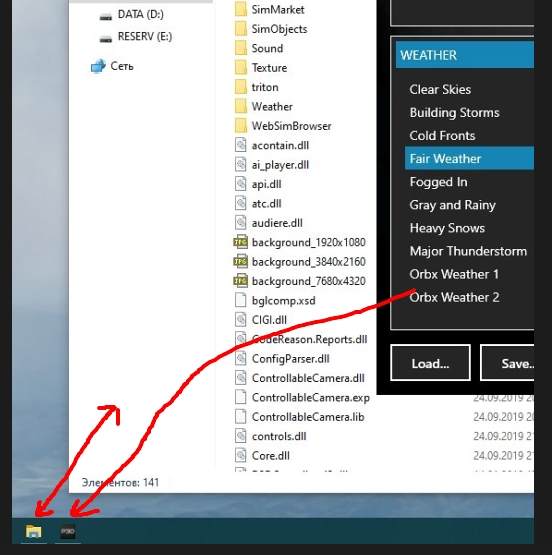Click the SimMarket folder icon
Screen dimensions: 552x555
[x=241, y=10]
